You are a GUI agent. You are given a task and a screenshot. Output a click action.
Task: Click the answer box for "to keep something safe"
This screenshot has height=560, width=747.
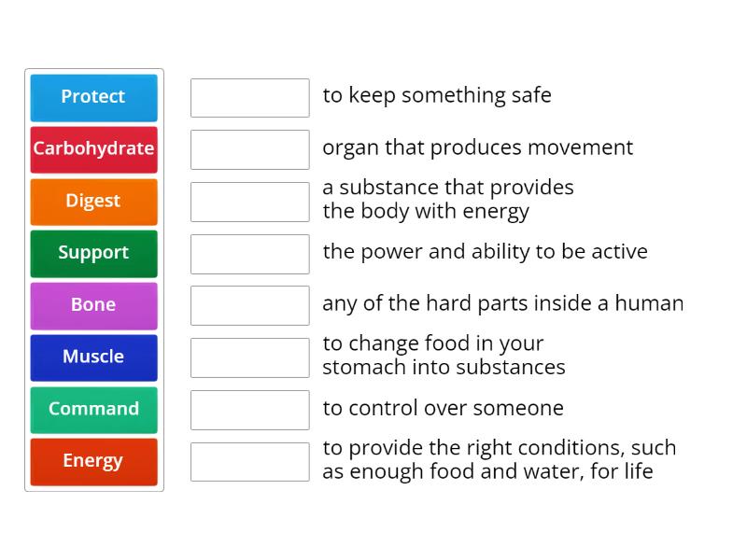(x=249, y=98)
